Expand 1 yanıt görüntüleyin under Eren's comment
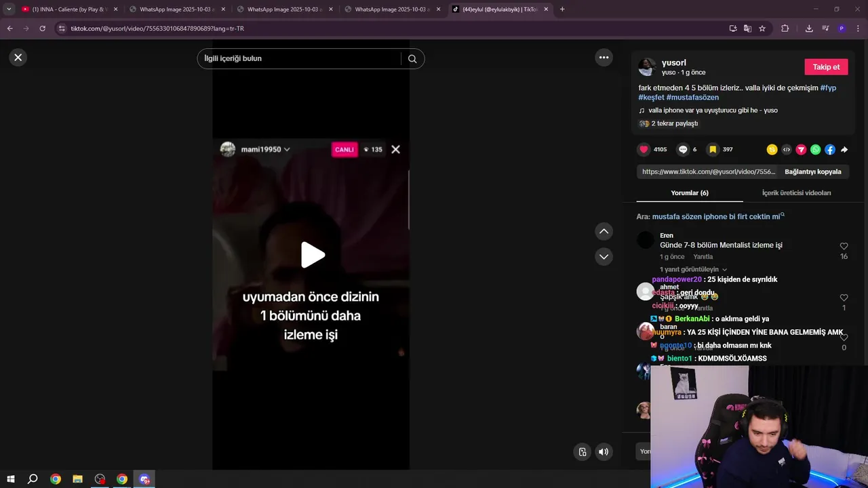868x488 pixels. (693, 270)
